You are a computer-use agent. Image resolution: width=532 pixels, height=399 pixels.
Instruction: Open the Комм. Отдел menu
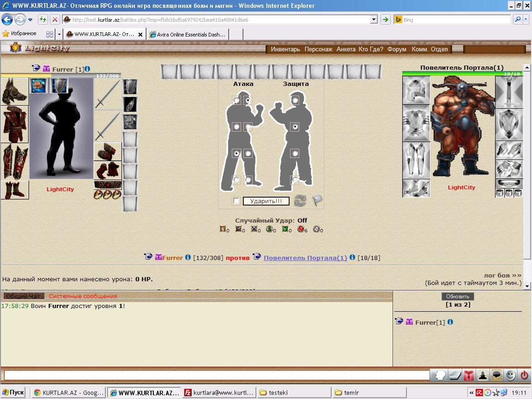tap(429, 49)
